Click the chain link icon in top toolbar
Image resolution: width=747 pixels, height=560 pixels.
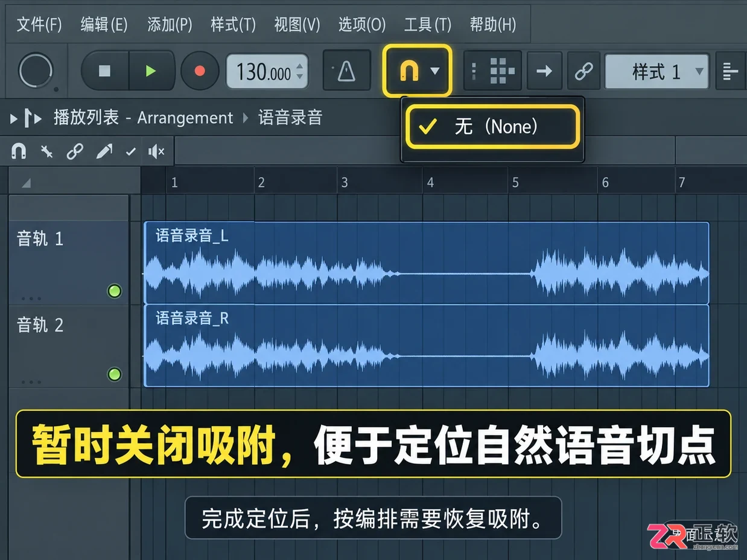[583, 71]
